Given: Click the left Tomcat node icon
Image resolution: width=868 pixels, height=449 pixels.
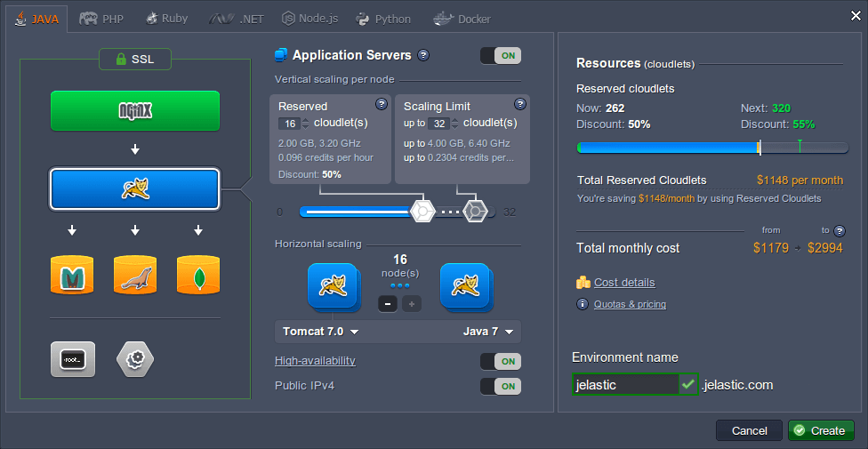Looking at the screenshot, I should pyautogui.click(x=334, y=287).
